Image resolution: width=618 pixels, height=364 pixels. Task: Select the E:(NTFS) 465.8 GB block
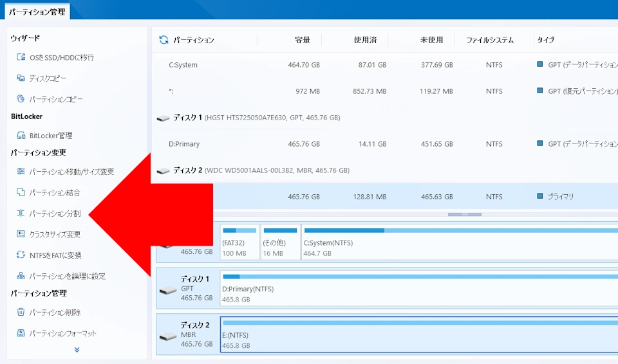tap(419, 335)
